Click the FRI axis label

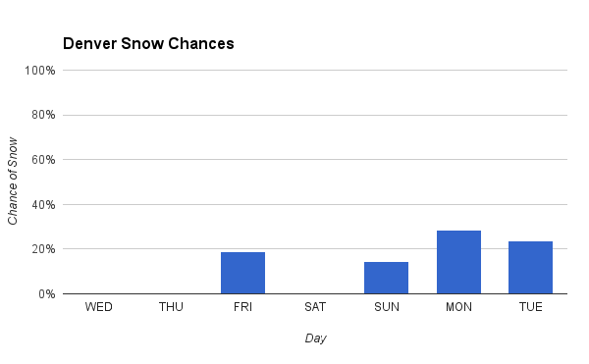(x=243, y=307)
